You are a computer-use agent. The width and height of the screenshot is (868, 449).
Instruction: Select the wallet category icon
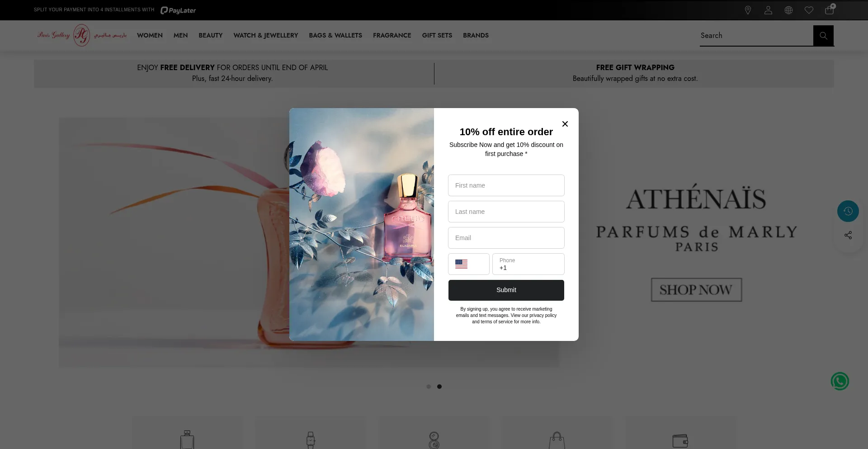coord(680,441)
